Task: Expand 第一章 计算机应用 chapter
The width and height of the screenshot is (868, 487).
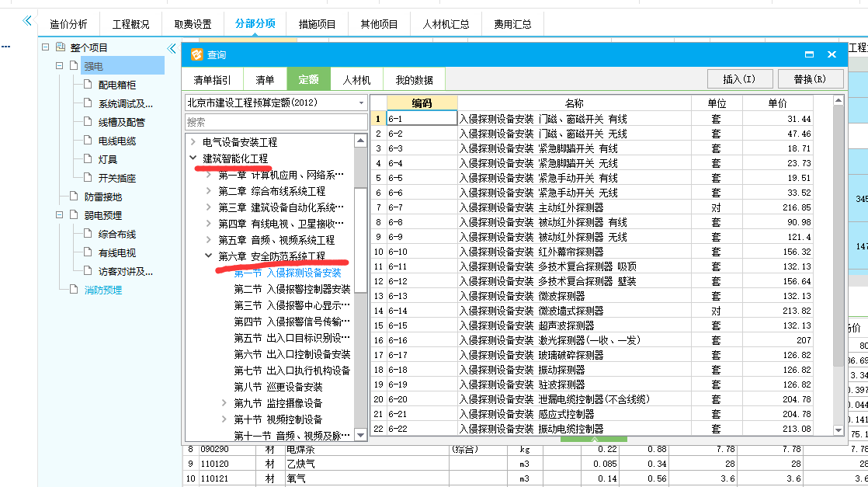Action: [208, 175]
